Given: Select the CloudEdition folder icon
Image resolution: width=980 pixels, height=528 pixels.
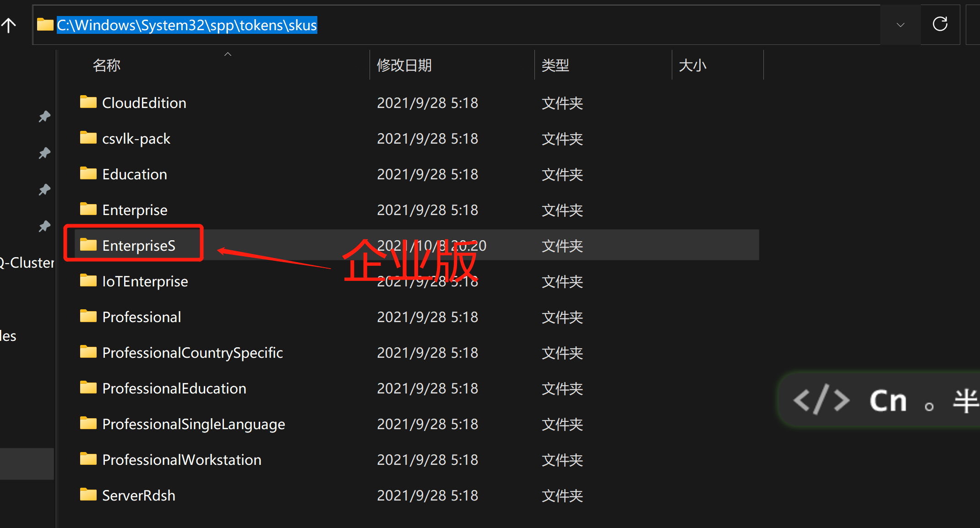Looking at the screenshot, I should 88,102.
